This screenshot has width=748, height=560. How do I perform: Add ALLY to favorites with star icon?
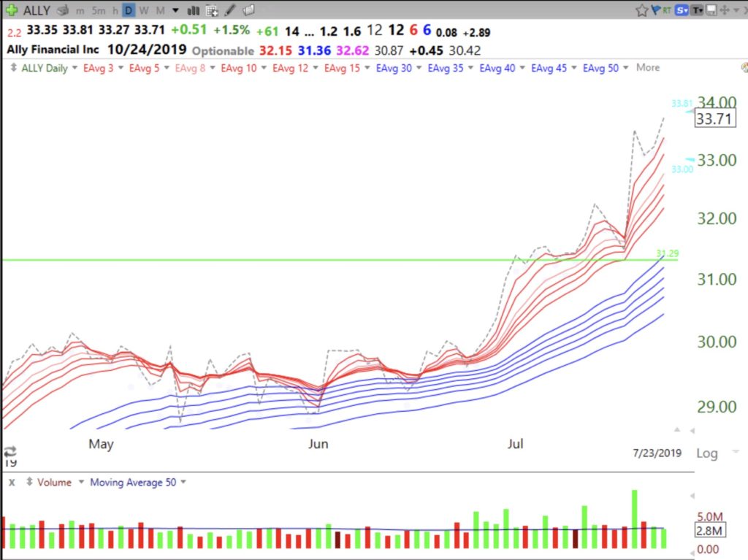click(641, 10)
